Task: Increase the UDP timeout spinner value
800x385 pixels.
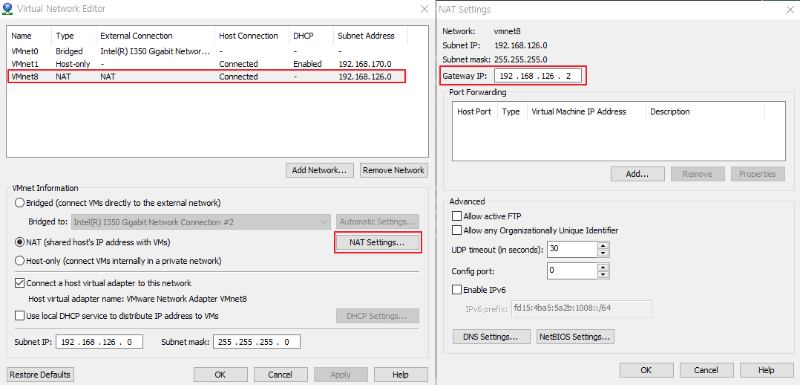Action: coord(604,246)
